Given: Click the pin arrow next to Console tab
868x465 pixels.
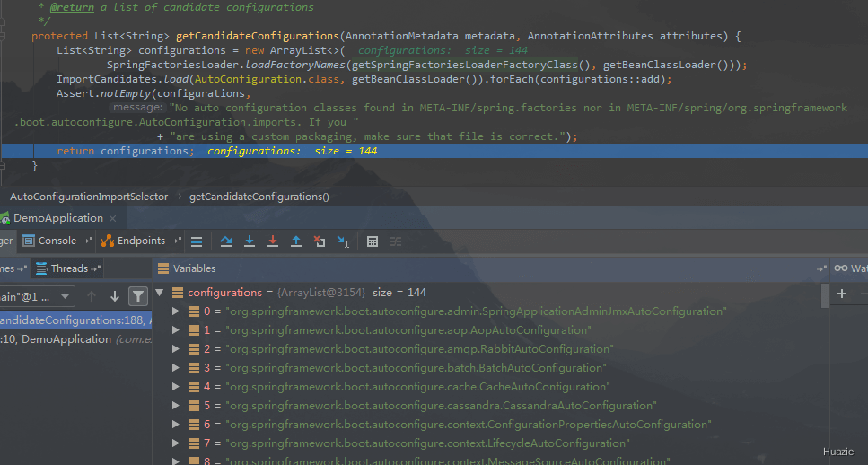Looking at the screenshot, I should 87,241.
